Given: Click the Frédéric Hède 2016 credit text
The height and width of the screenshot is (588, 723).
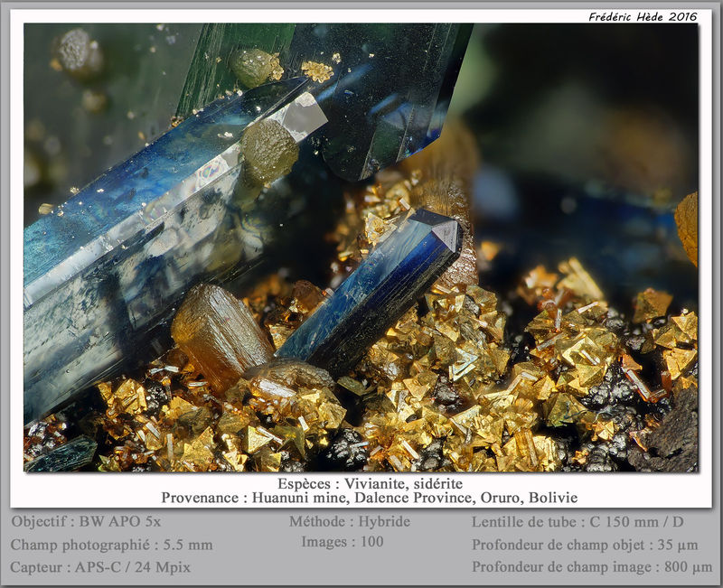Looking at the screenshot, I should point(643,16).
